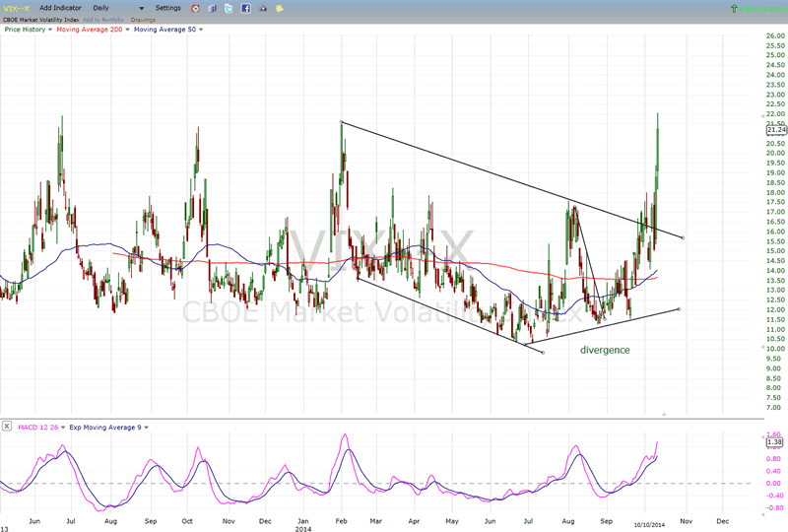Share chart on Twitter
This screenshot has width=788, height=532.
[229, 8]
